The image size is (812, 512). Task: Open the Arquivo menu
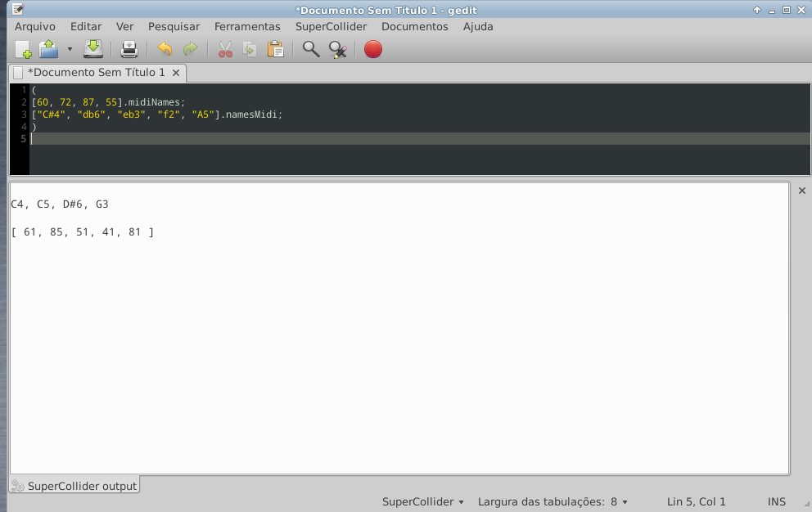pos(34,26)
